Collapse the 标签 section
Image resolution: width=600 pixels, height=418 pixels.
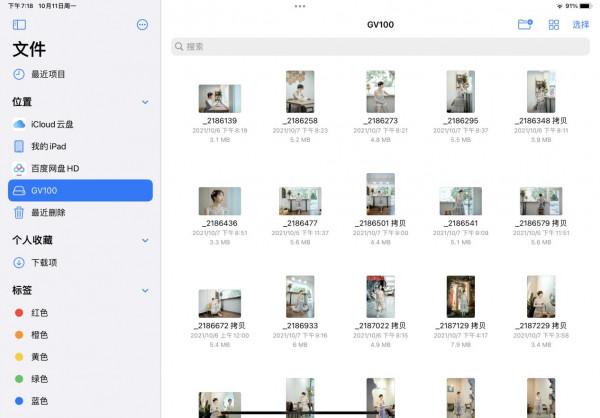pyautogui.click(x=145, y=291)
